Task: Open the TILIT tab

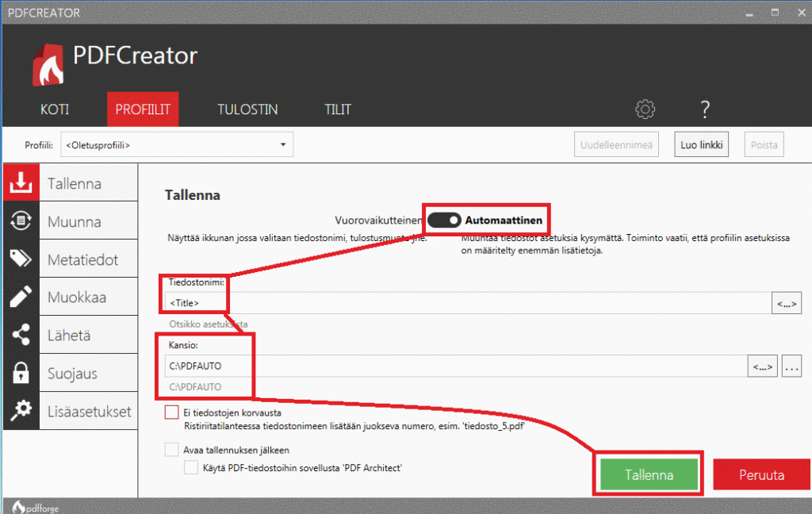Action: point(338,109)
